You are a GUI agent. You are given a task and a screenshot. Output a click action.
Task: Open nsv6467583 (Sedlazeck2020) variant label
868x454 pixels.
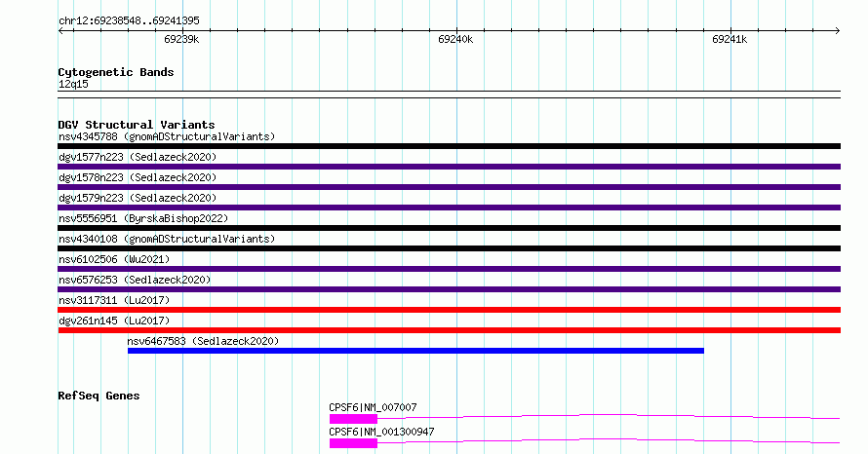203,341
